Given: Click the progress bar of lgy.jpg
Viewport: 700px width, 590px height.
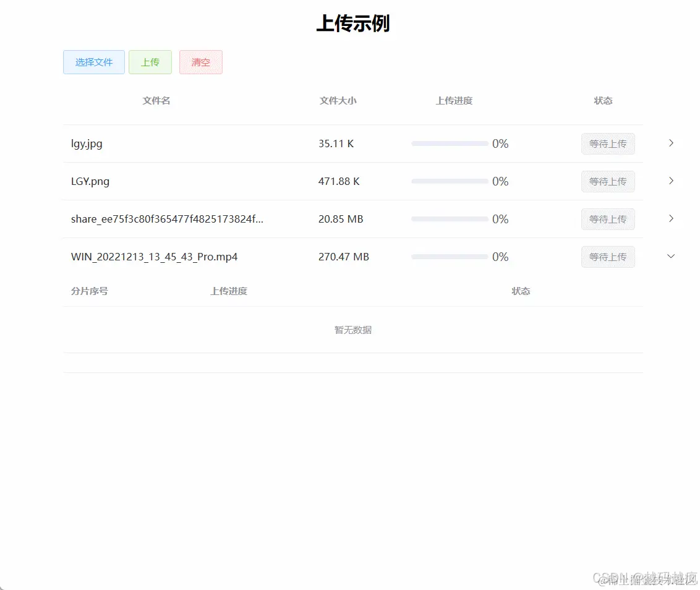Looking at the screenshot, I should pyautogui.click(x=450, y=143).
